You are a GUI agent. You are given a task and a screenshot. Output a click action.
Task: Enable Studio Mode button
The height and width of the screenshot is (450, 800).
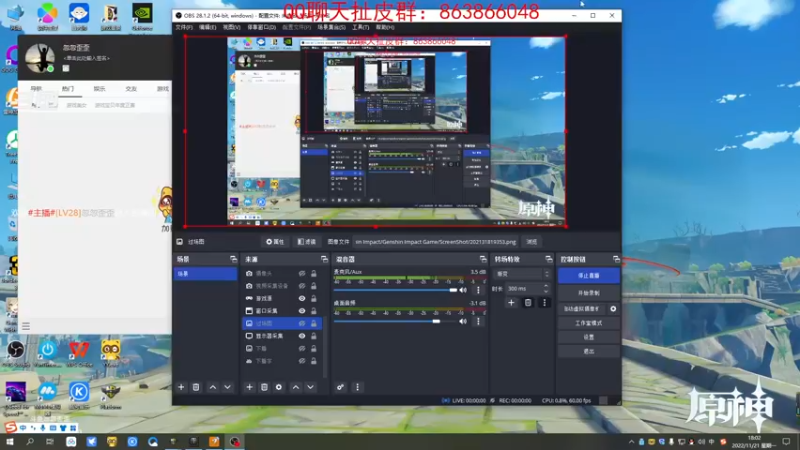[589, 323]
